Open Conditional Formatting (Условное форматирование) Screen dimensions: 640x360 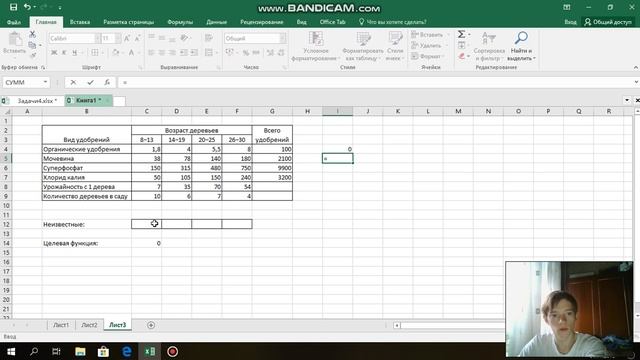pos(316,46)
